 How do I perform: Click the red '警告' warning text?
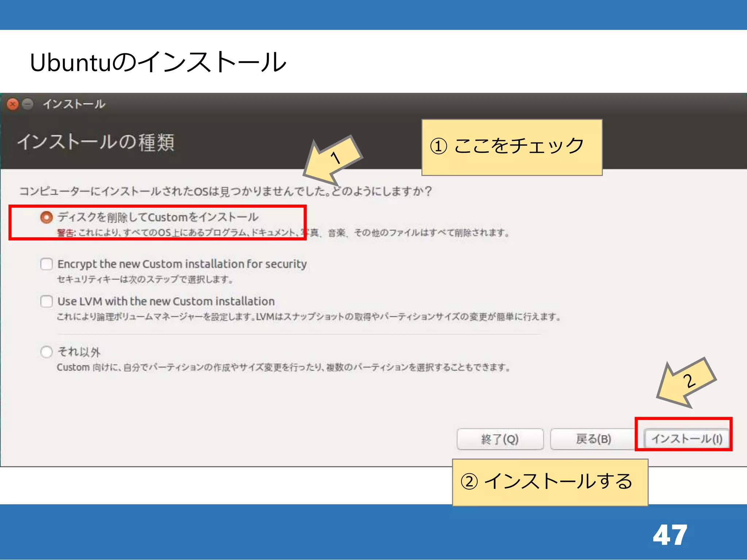tap(66, 233)
